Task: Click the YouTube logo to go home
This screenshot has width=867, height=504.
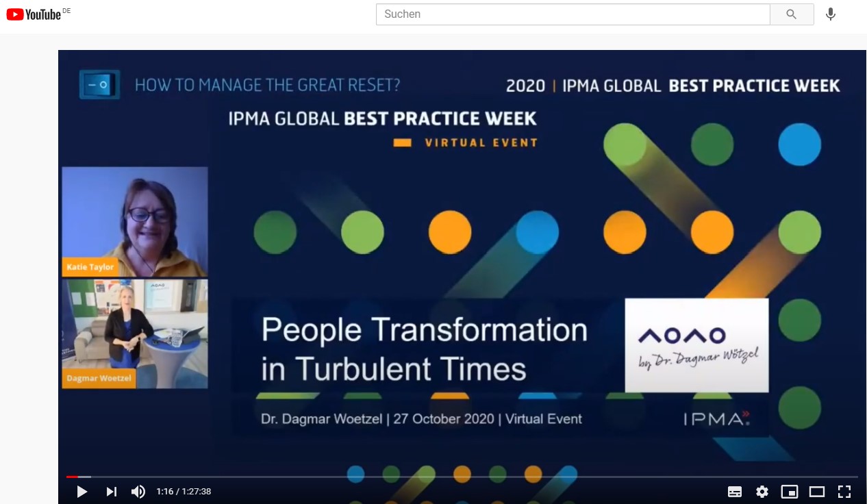Action: point(34,14)
